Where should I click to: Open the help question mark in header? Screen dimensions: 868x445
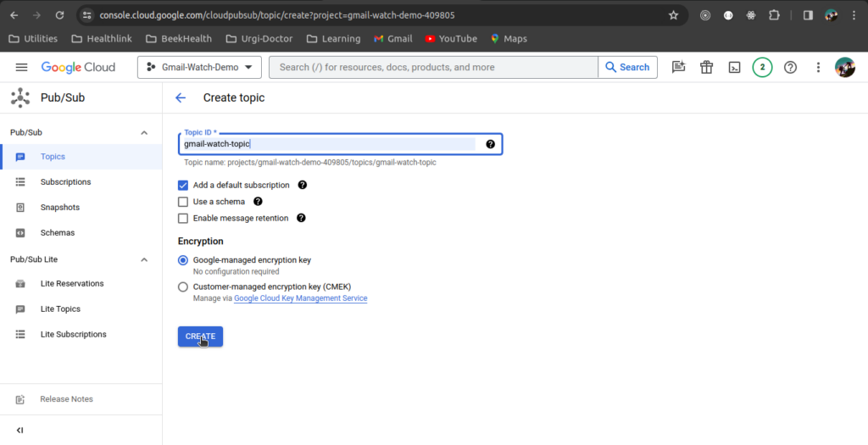791,68
